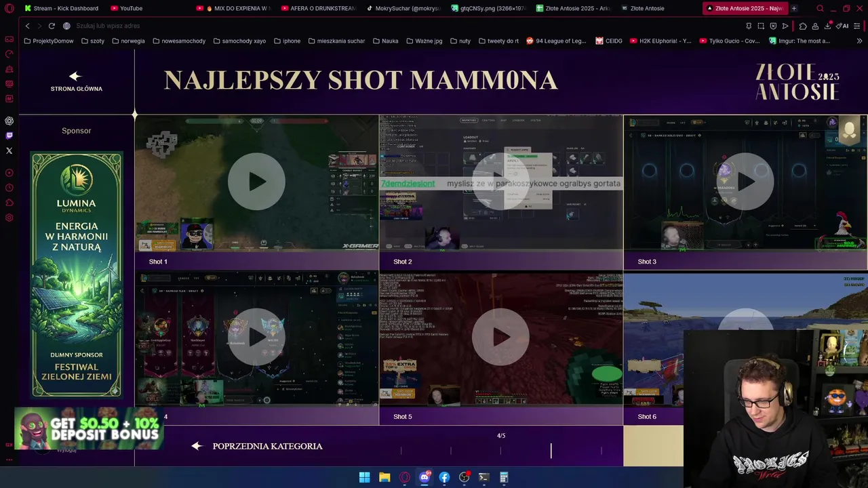Switch to Złote Antosie 2025 - Arkusz tab
The width and height of the screenshot is (868, 488).
[x=573, y=8]
